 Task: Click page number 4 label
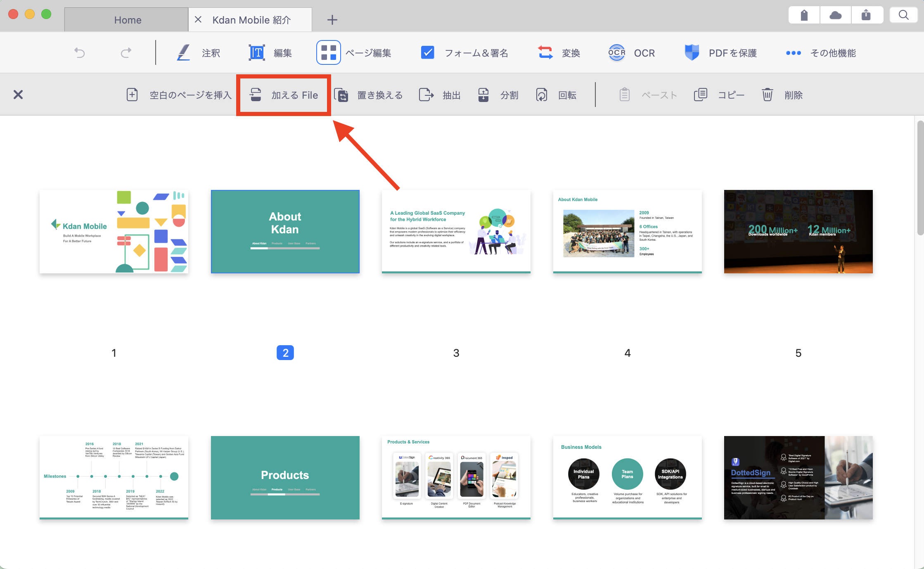click(628, 353)
